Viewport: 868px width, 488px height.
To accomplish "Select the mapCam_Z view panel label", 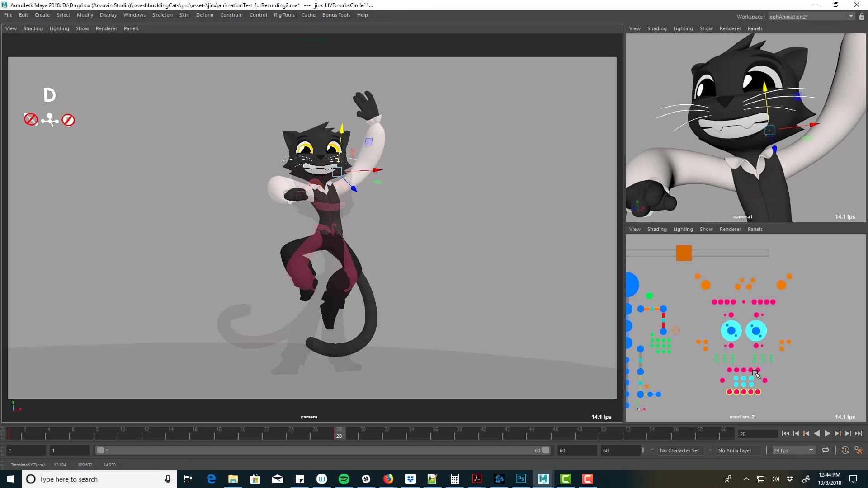I will 741,417.
